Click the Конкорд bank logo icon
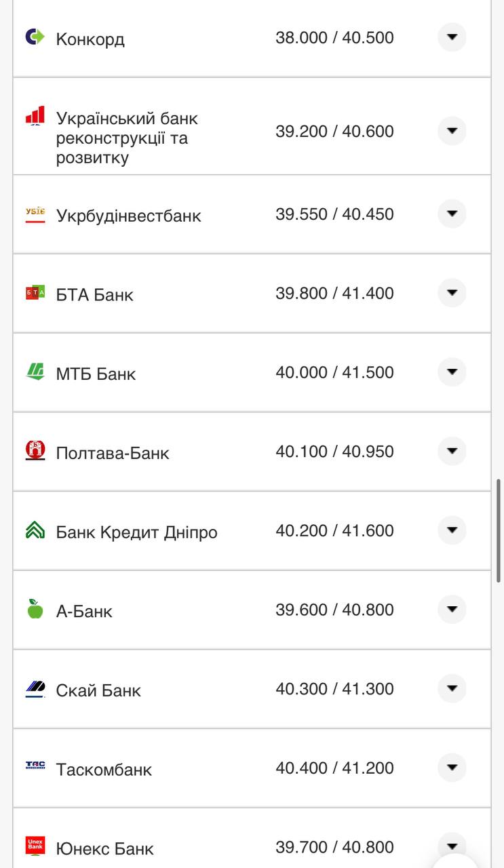The width and height of the screenshot is (504, 868). click(35, 37)
